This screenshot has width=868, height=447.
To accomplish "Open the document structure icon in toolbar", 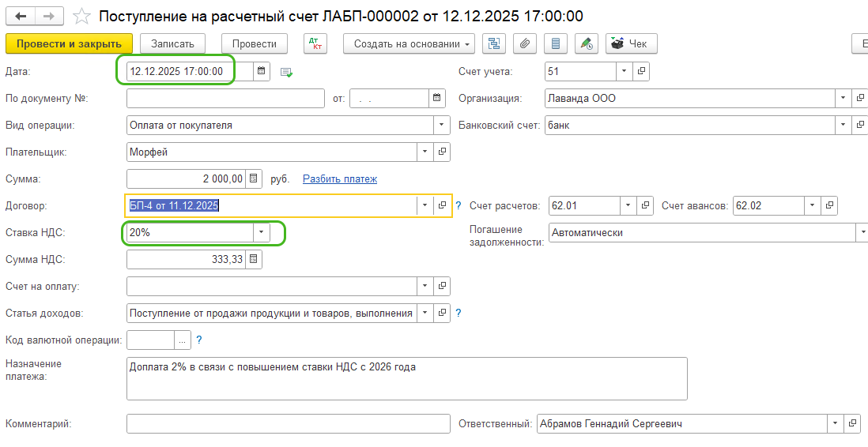I will click(495, 44).
